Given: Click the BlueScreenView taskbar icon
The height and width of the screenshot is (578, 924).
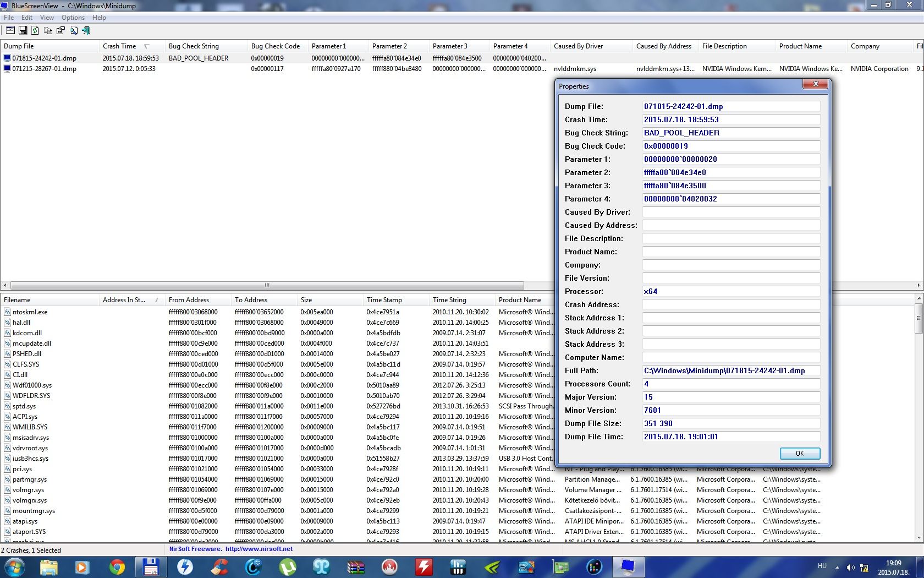Looking at the screenshot, I should (x=628, y=567).
